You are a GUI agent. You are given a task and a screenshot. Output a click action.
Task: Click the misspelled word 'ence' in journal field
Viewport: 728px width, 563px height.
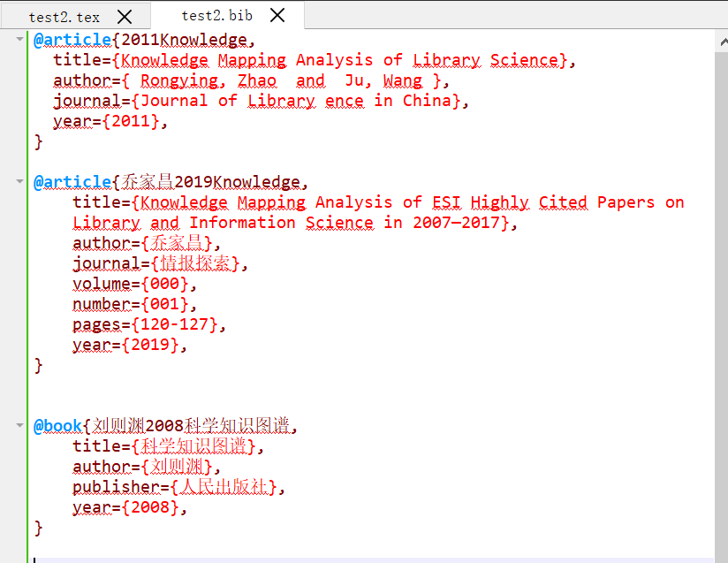(345, 100)
